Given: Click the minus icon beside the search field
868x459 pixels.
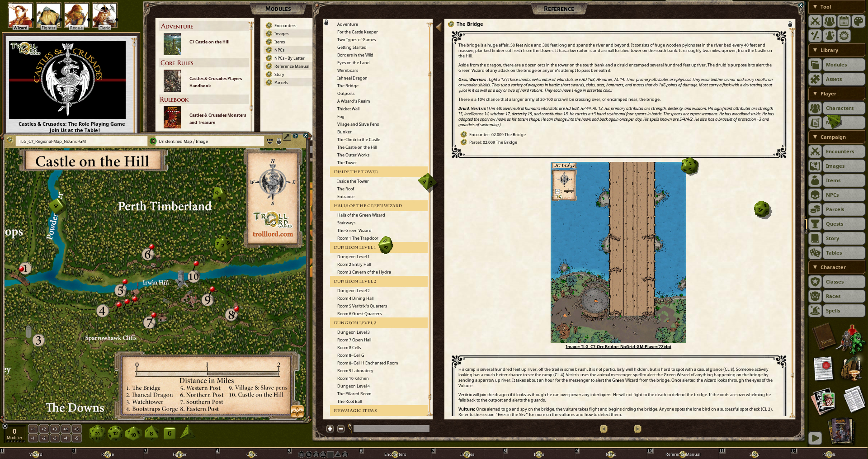Looking at the screenshot, I should point(341,429).
